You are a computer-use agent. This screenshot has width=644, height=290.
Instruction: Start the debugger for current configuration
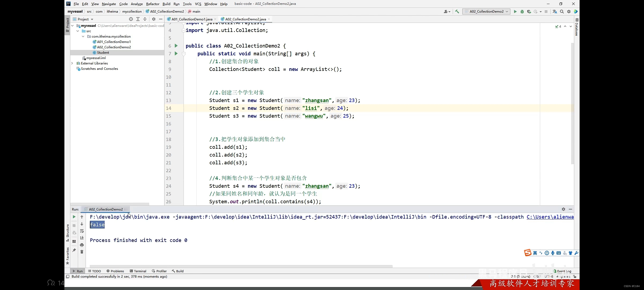522,12
